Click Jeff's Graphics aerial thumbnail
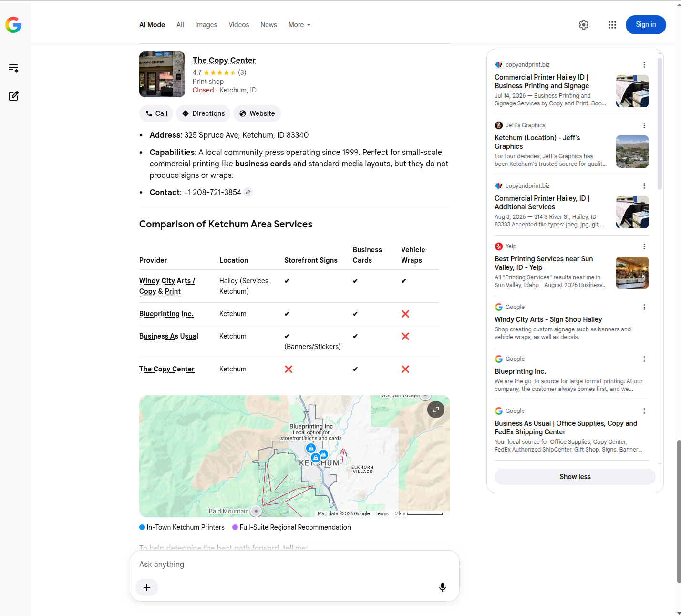This screenshot has width=681, height=616. (632, 152)
